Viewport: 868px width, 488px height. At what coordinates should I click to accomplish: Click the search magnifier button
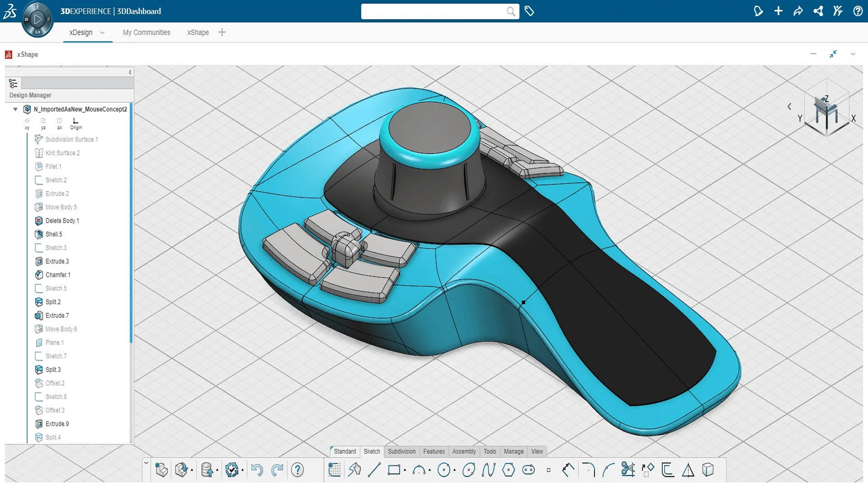tap(511, 12)
